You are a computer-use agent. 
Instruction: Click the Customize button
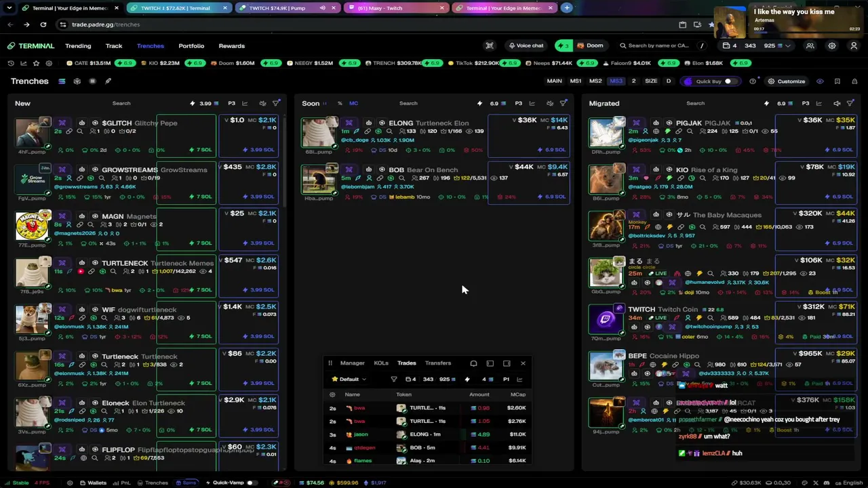point(787,81)
